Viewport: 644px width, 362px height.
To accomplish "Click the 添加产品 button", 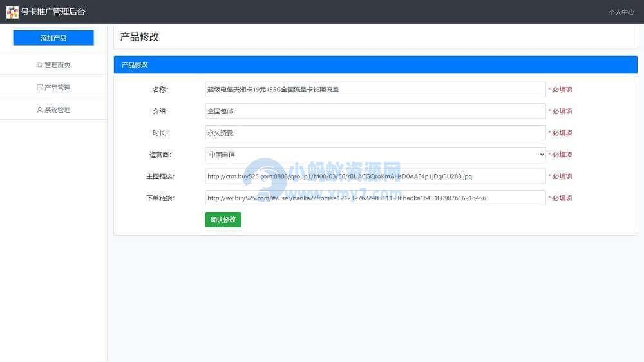I will tap(53, 38).
